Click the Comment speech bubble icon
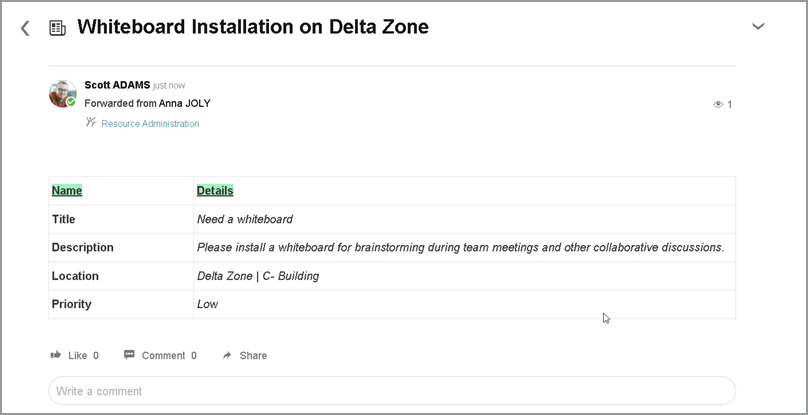Image resolution: width=808 pixels, height=415 pixels. 129,355
